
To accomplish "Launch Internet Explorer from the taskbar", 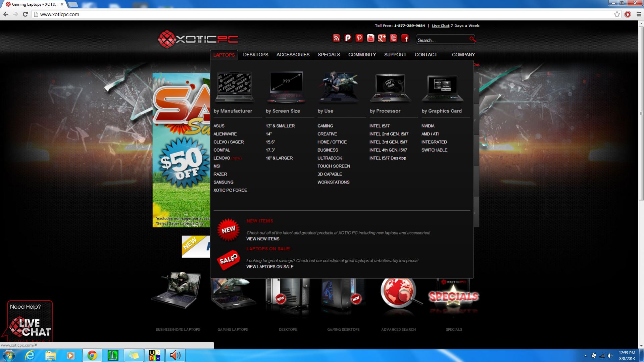I will (30, 355).
